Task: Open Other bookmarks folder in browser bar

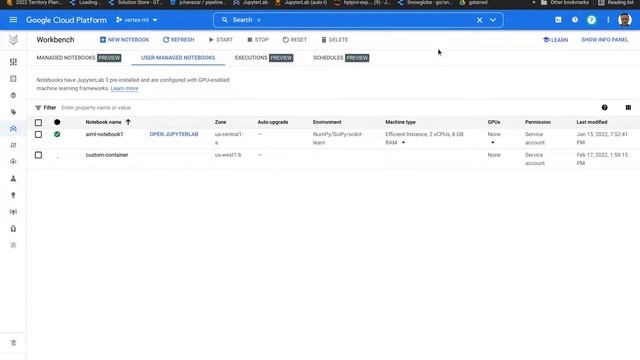Action: (x=565, y=2)
